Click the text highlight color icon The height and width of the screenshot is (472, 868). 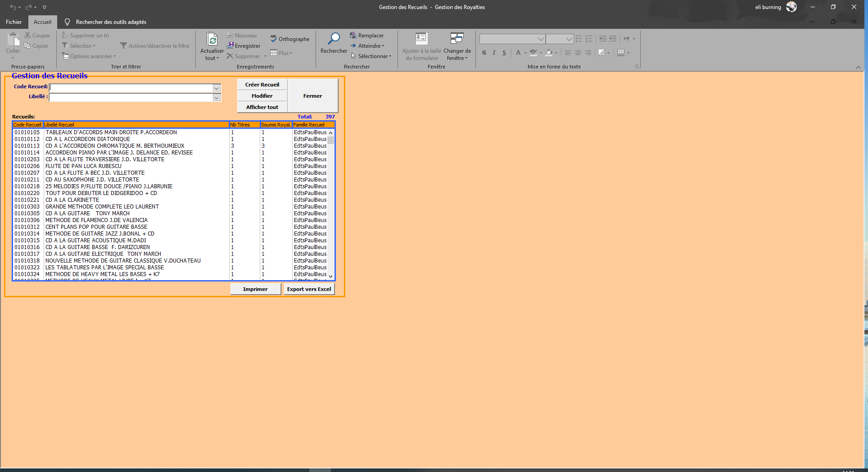click(x=533, y=53)
